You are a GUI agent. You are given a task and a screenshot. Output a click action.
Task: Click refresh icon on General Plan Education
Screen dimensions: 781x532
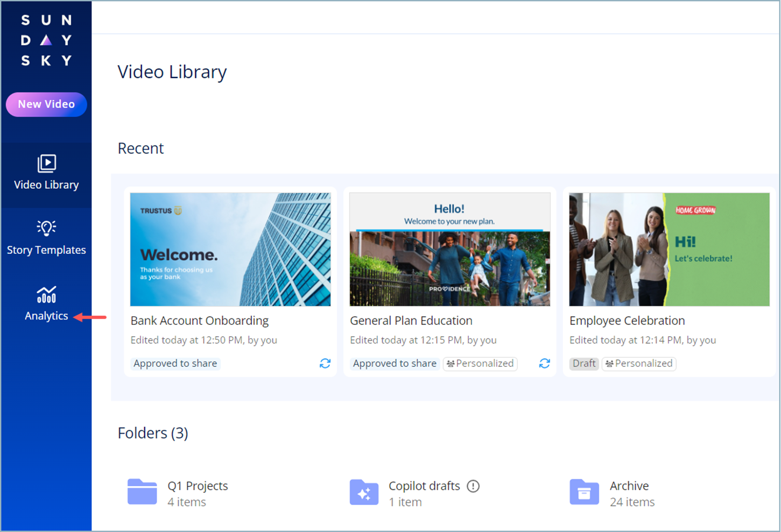click(x=545, y=364)
